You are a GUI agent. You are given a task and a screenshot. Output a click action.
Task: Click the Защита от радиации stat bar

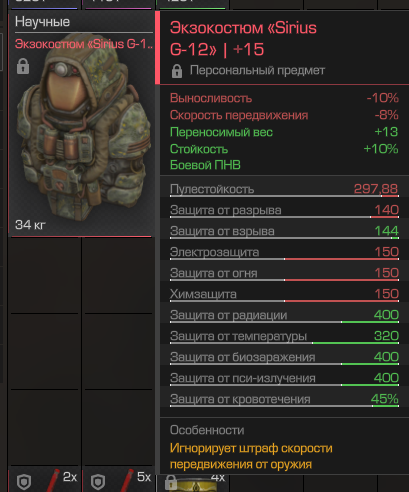(284, 315)
